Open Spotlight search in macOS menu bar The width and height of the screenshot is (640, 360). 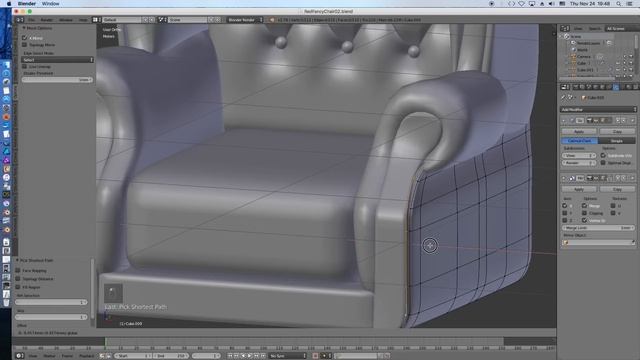coord(619,4)
